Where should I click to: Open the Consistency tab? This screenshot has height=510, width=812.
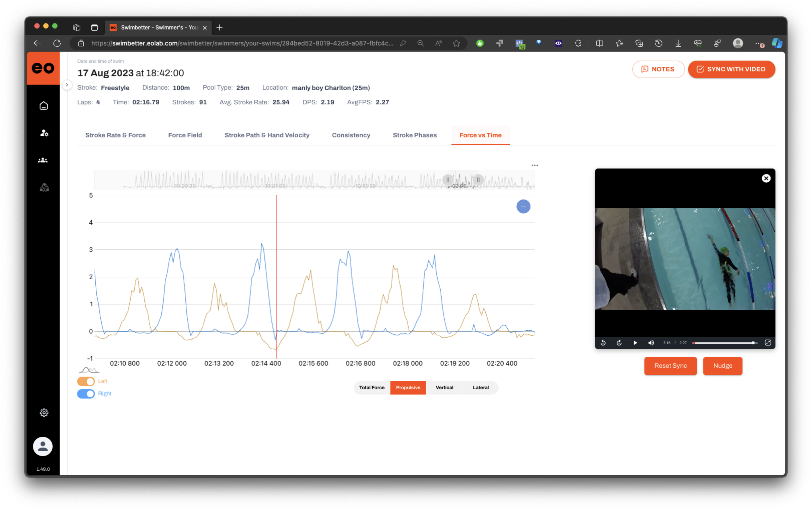[351, 135]
